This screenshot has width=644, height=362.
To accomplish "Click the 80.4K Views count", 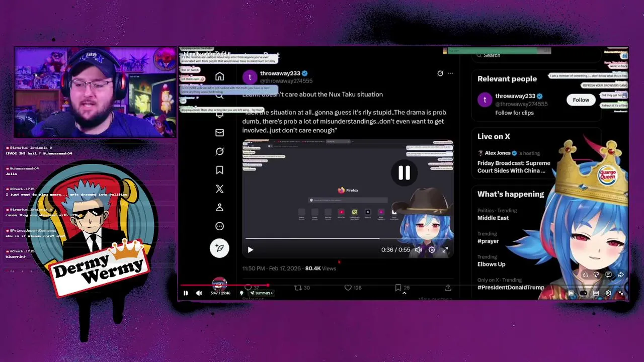I will coord(320,268).
